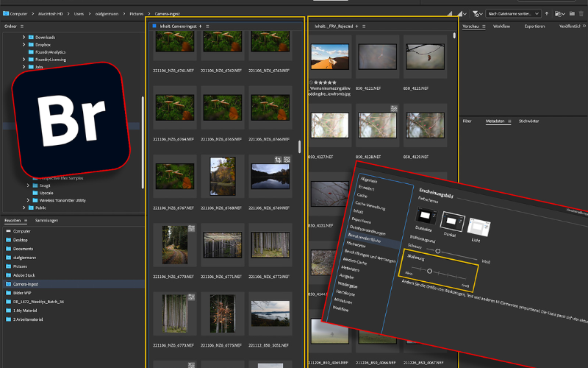
Task: Open the _FRV_Rejected content panel menu
Action: click(364, 26)
